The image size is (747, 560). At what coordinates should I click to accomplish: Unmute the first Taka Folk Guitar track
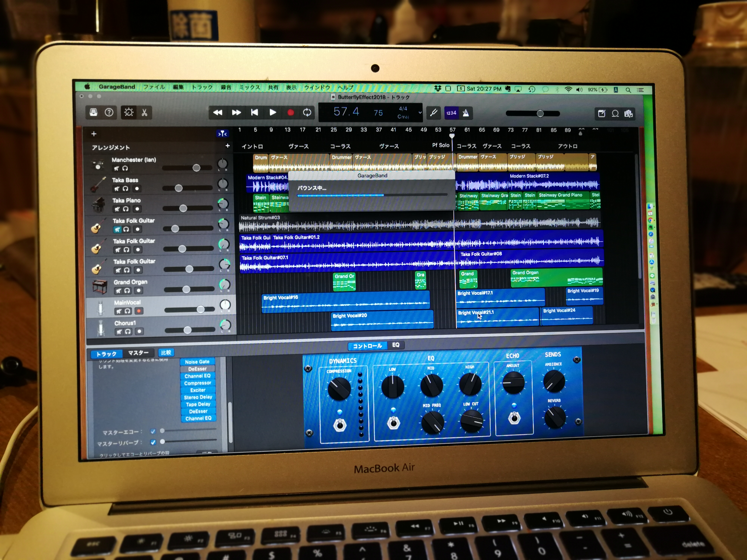(x=117, y=230)
